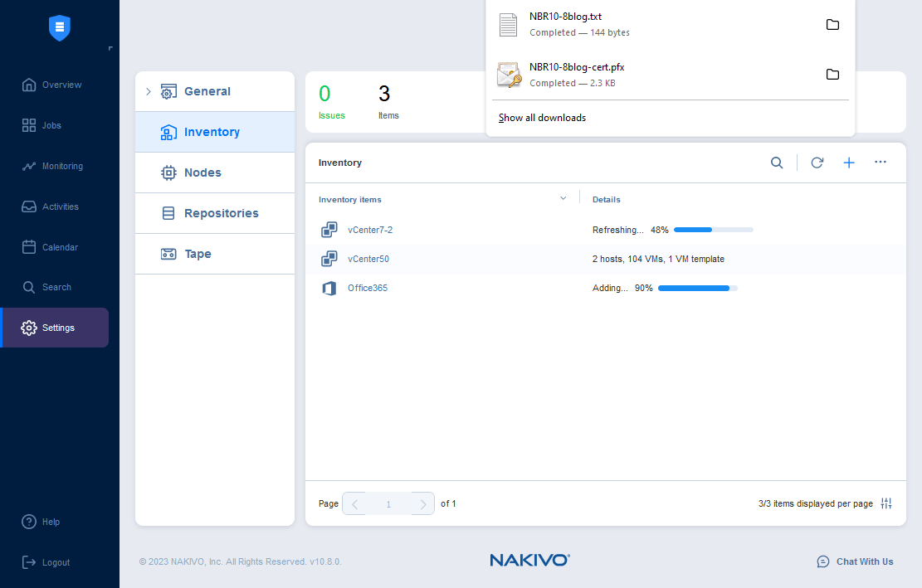Click the NAKIVO shield logo icon

point(60,27)
